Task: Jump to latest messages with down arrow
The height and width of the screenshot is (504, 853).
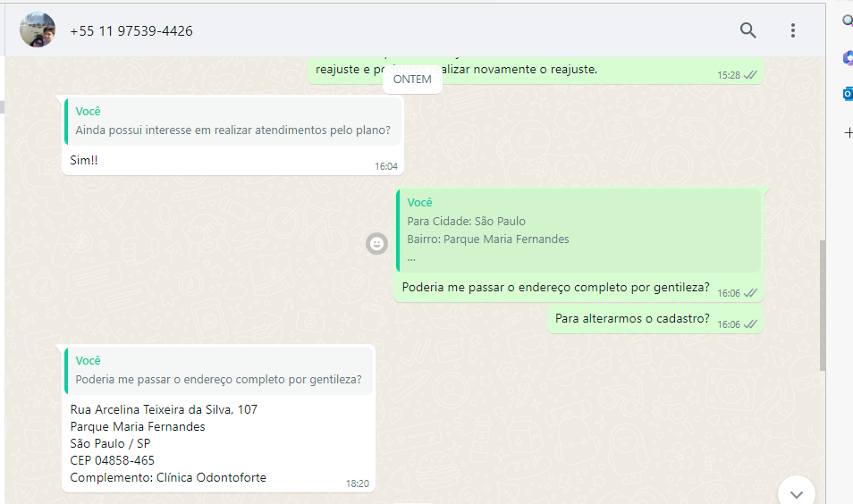Action: (x=797, y=493)
